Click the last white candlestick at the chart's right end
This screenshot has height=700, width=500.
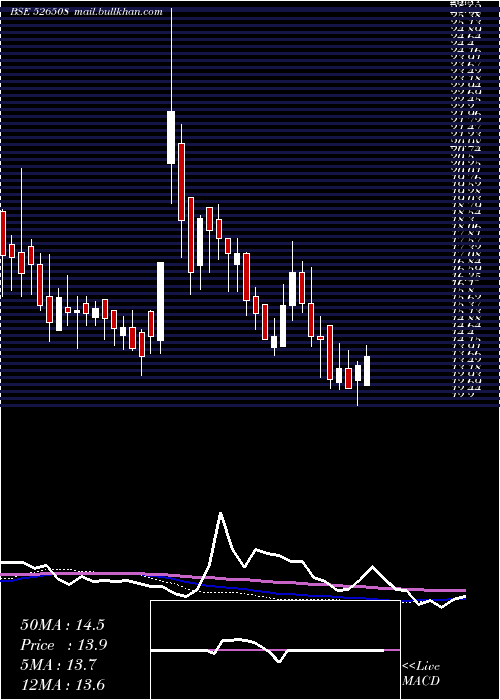click(x=367, y=371)
